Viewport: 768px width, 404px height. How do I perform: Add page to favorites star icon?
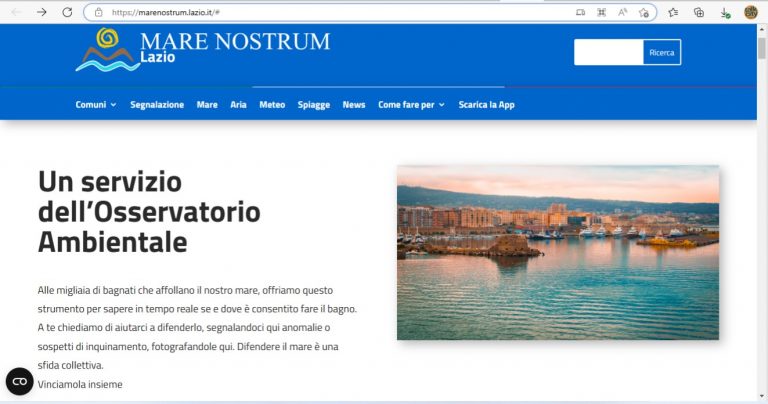pyautogui.click(x=644, y=13)
